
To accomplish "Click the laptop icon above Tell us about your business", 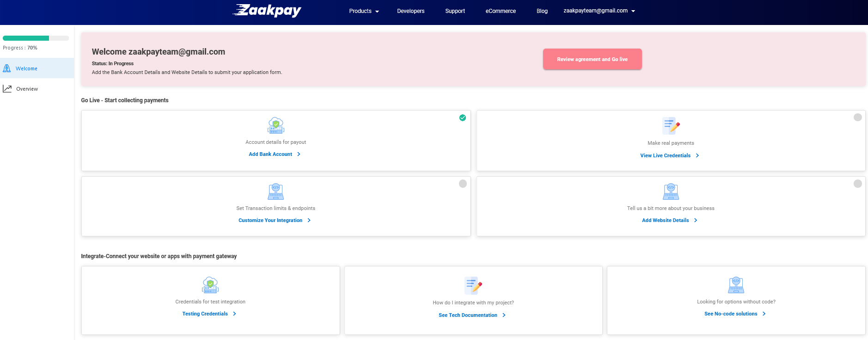I will (x=671, y=192).
